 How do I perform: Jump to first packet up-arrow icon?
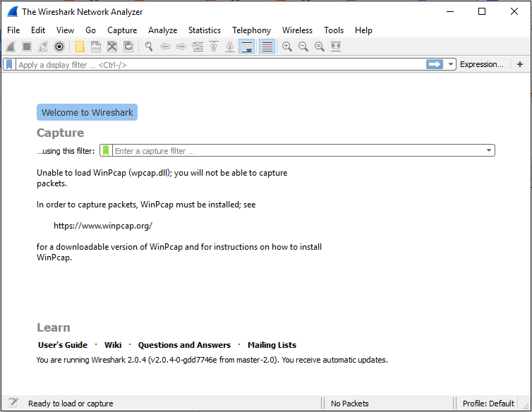click(214, 47)
